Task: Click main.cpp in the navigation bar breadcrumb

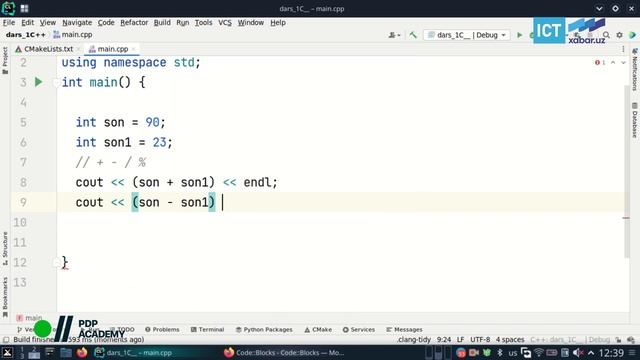Action: [73, 35]
